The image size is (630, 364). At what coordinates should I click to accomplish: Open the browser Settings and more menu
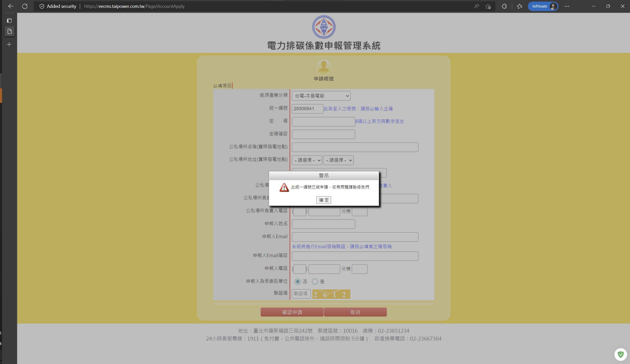coord(567,6)
